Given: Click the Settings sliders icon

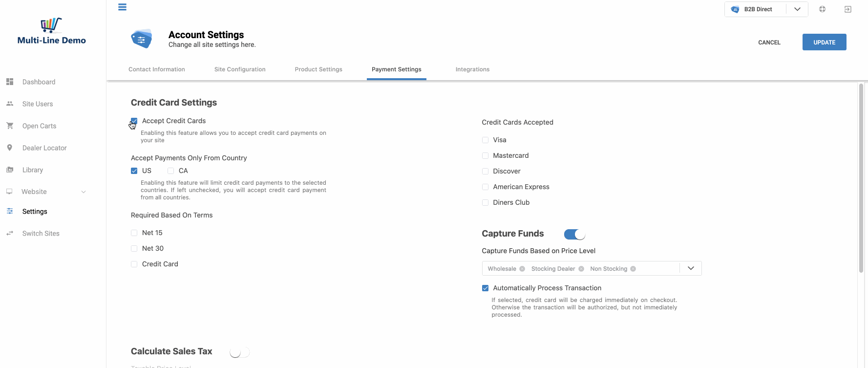Looking at the screenshot, I should click(10, 211).
